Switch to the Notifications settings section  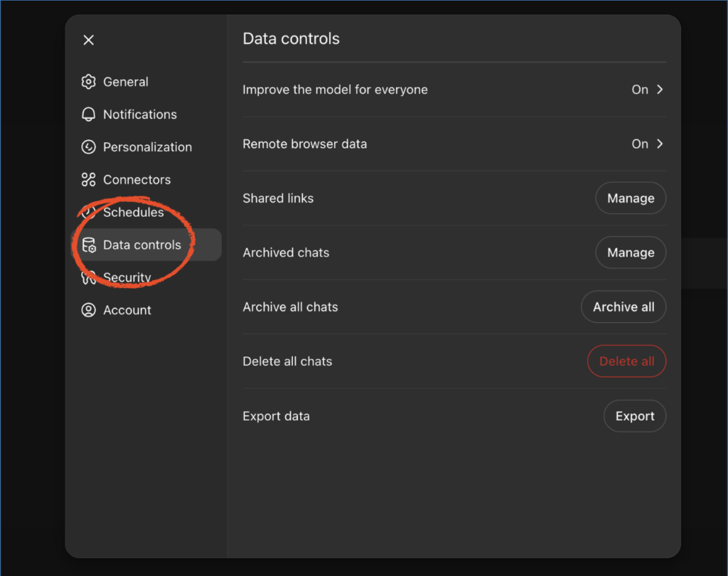[139, 114]
